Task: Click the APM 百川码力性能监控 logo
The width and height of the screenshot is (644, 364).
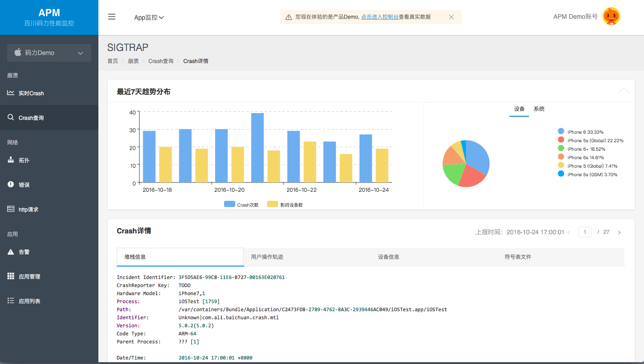Action: click(49, 17)
